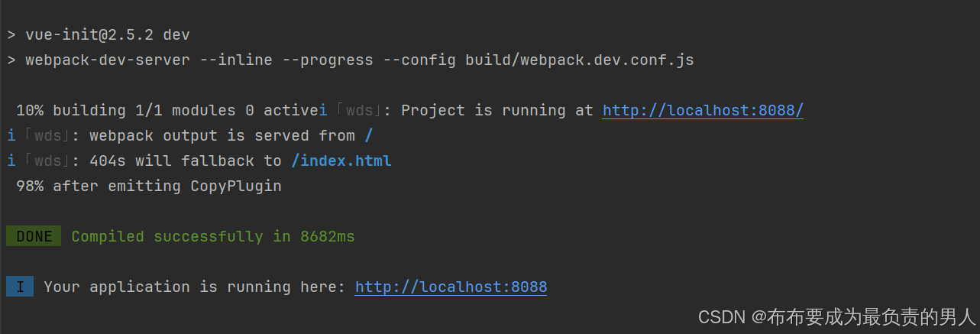Click the CSDN watermark text
Image resolution: width=980 pixels, height=334 pixels.
pos(837,316)
